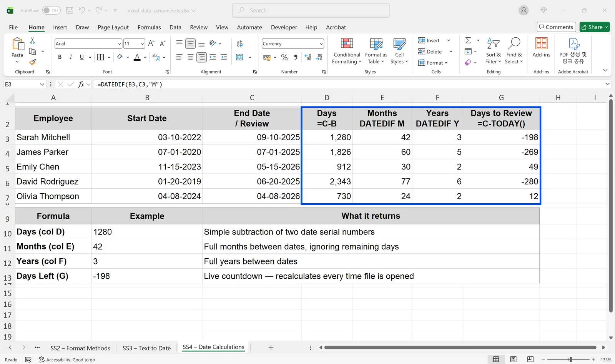This screenshot has height=364, width=615.
Task: Click the Search box in title bar
Action: click(x=311, y=10)
